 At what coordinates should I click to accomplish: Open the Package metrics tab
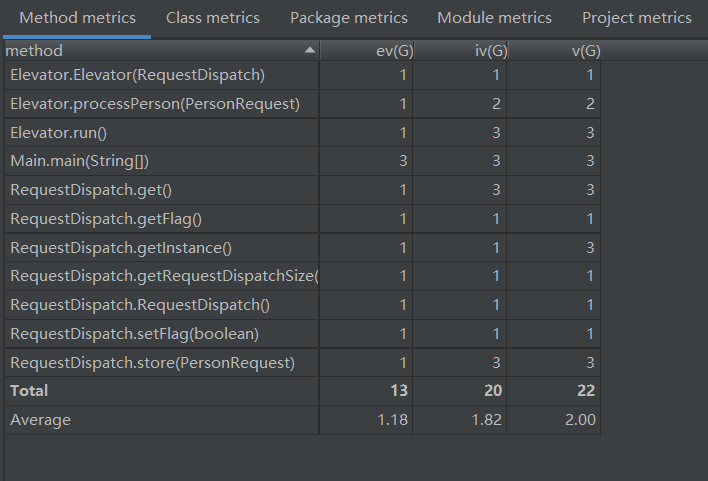pyautogui.click(x=349, y=18)
